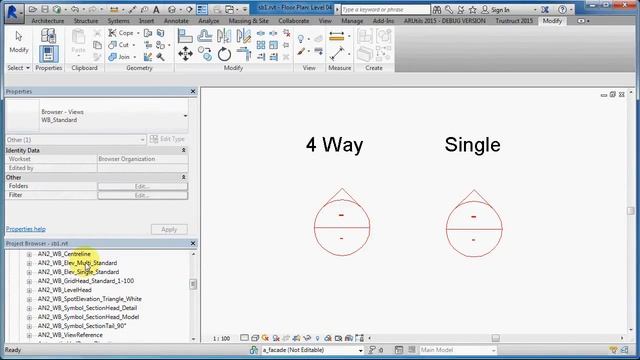Click the keyword search input field
This screenshot has width=640, height=360.
385,9
